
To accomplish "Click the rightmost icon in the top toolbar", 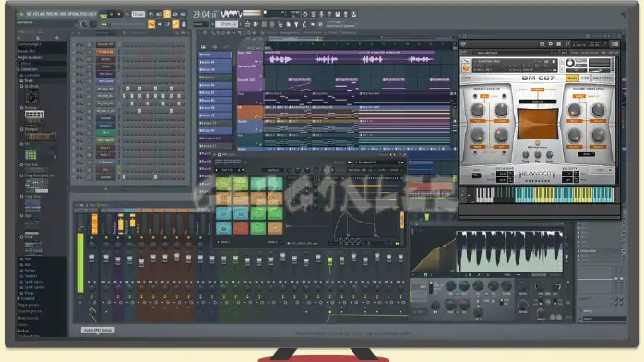I will 353,15.
